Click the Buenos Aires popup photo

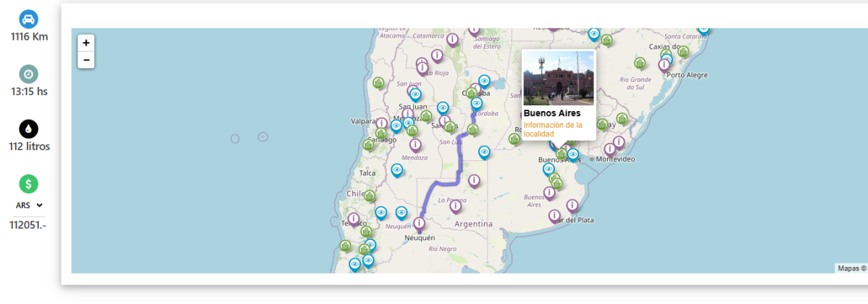[x=558, y=78]
